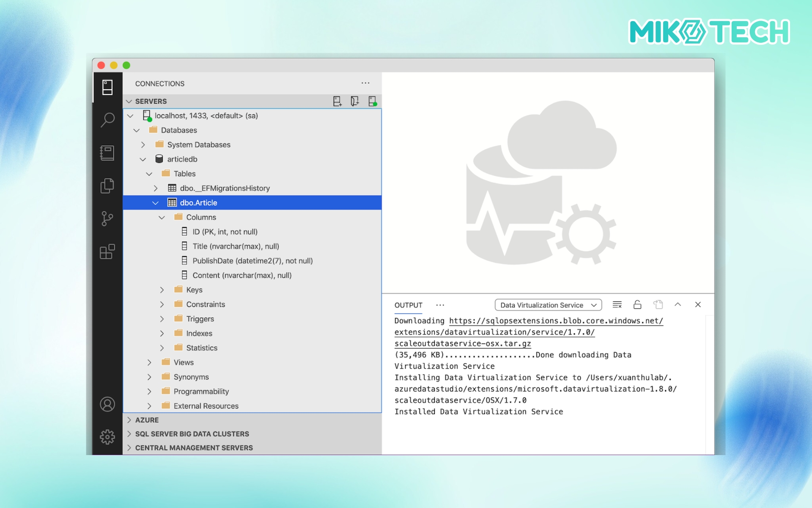The image size is (812, 508).
Task: Maximize the output panel with chevron
Action: coord(678,305)
